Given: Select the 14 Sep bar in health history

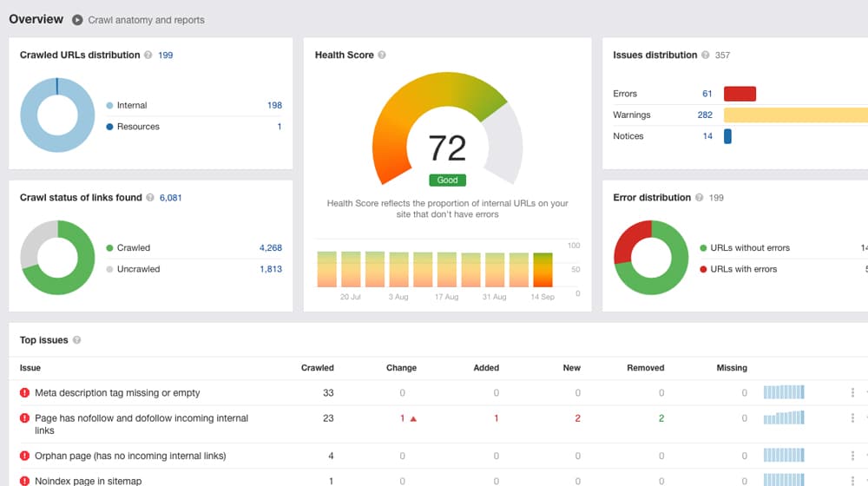Looking at the screenshot, I should (542, 270).
